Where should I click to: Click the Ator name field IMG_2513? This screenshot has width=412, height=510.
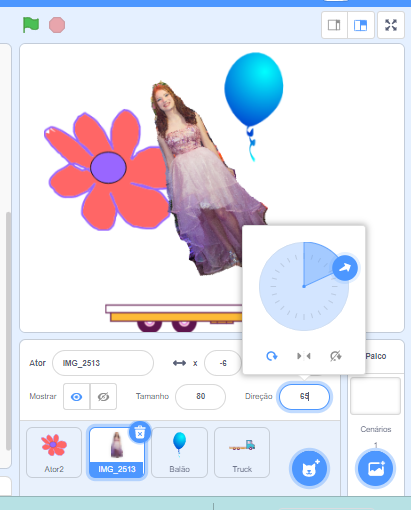click(x=103, y=363)
